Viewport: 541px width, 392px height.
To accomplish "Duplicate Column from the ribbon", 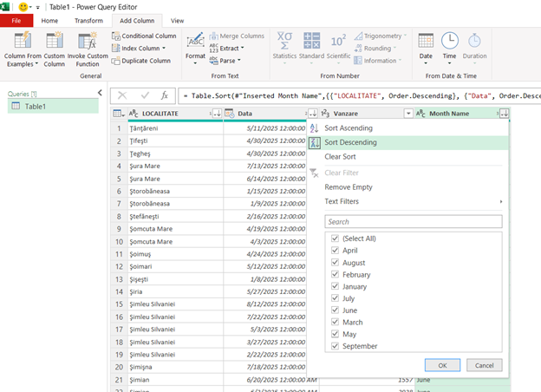I will [x=141, y=61].
